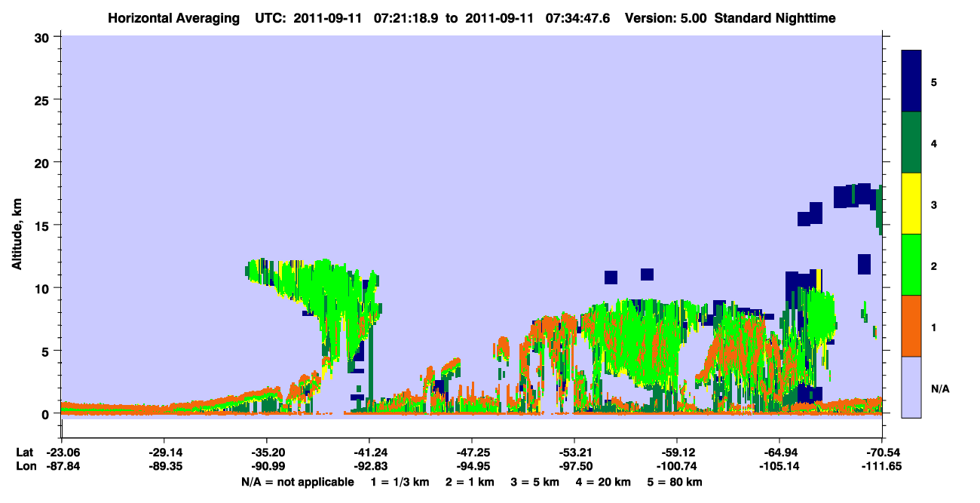This screenshot has height=503, width=980.
Task: Click the "Lat" row label
Action: (x=24, y=452)
